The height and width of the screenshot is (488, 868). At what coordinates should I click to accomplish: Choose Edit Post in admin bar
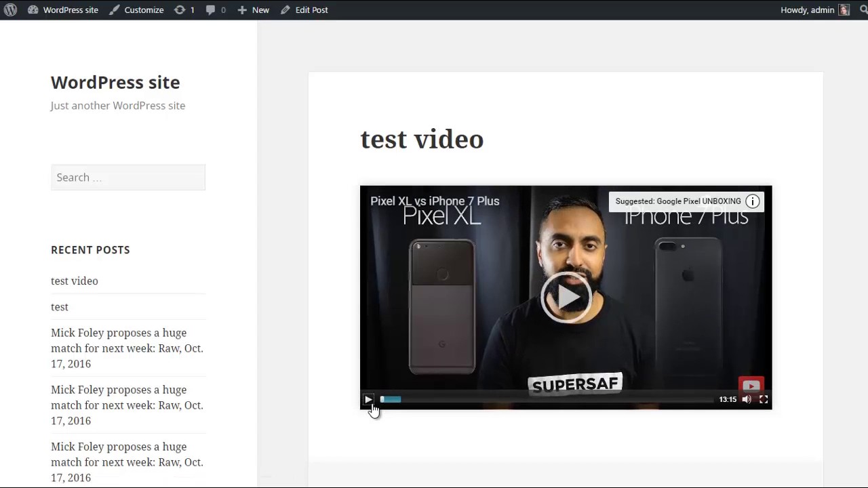click(x=304, y=9)
